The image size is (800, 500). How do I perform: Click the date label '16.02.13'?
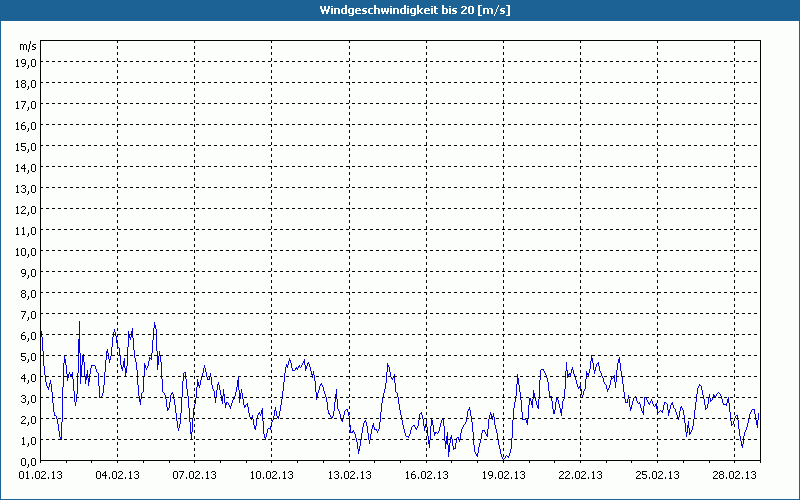click(x=427, y=475)
